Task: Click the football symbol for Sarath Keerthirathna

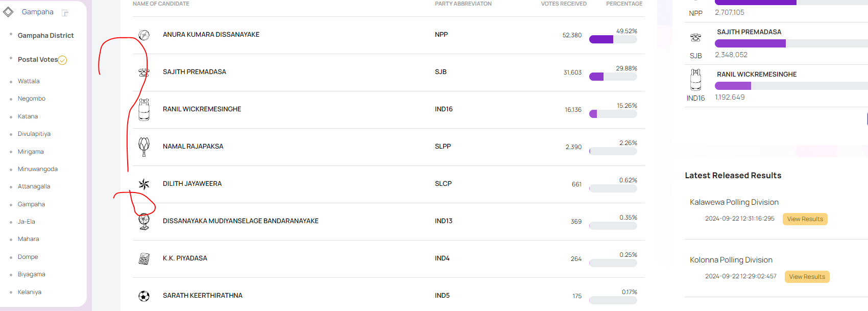Action: 144,296
